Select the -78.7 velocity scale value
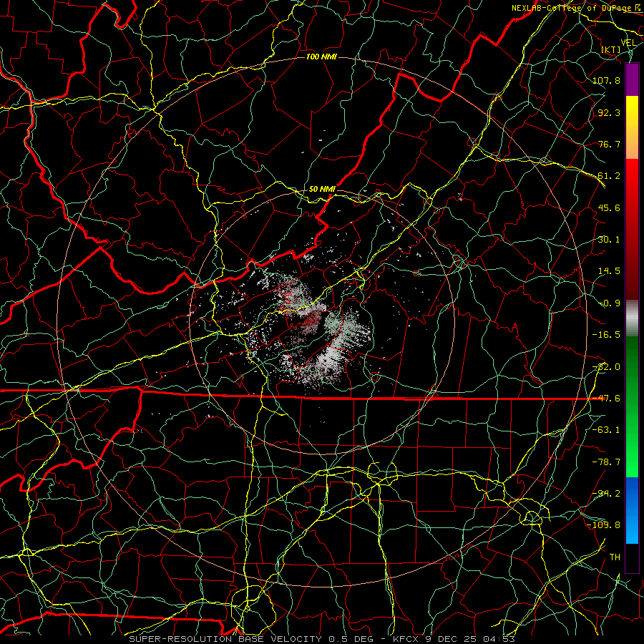Screen dimensions: 644x644 [606, 462]
